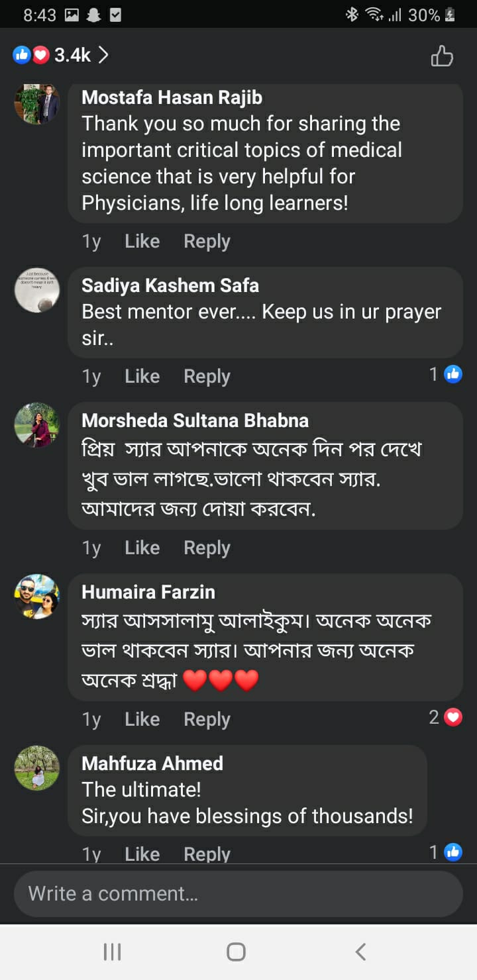The height and width of the screenshot is (980, 477).
Task: Like Humaira Farzin's comment
Action: coord(142,720)
